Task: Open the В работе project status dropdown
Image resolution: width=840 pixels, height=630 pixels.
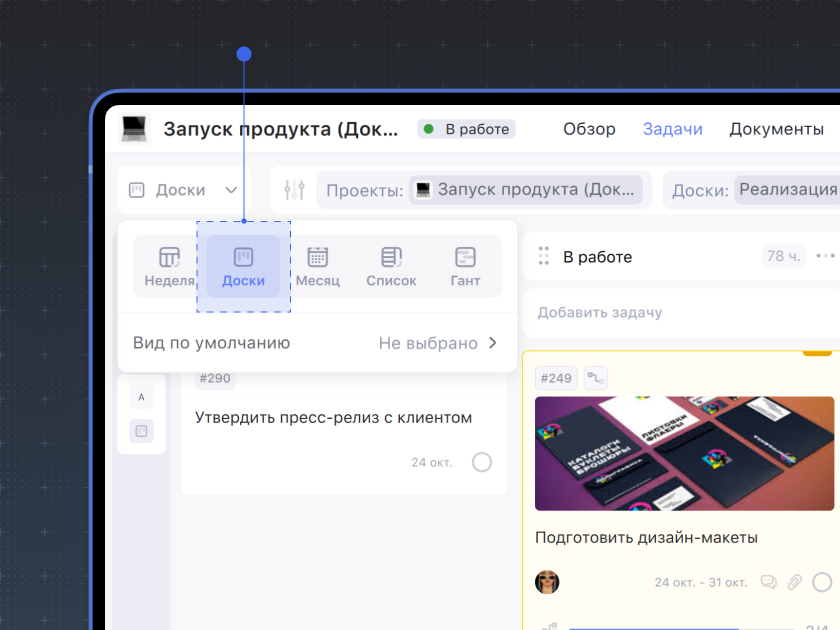Action: pos(466,129)
